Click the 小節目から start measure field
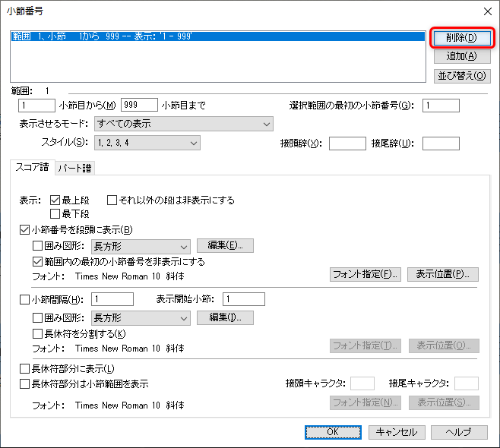This screenshot has height=448, width=500. (x=36, y=105)
